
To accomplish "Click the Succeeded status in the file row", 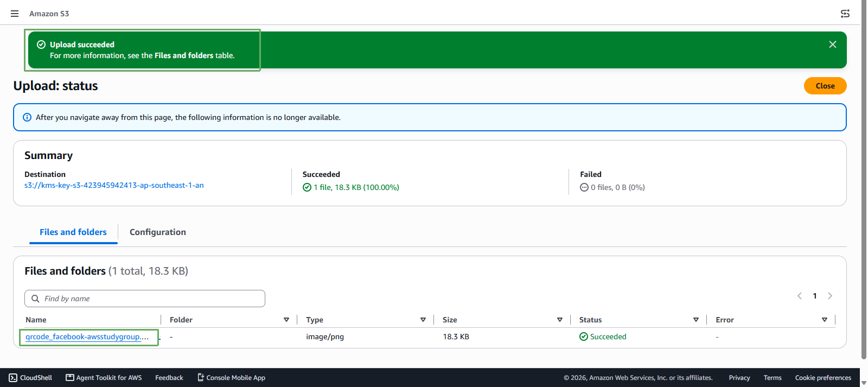I will (603, 337).
